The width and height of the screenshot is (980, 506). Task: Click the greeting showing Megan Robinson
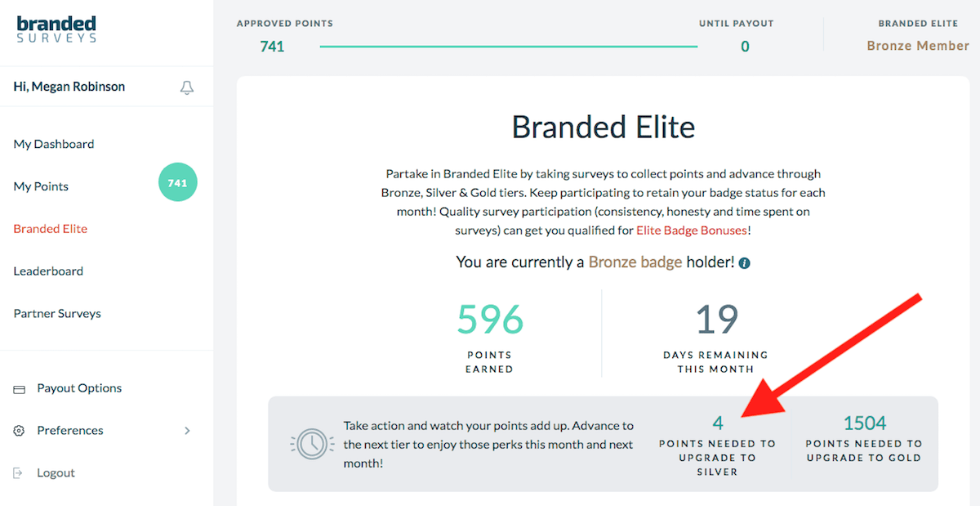click(69, 86)
